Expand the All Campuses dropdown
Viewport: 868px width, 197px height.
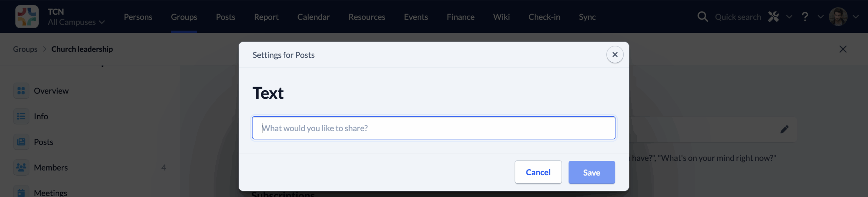tap(76, 22)
